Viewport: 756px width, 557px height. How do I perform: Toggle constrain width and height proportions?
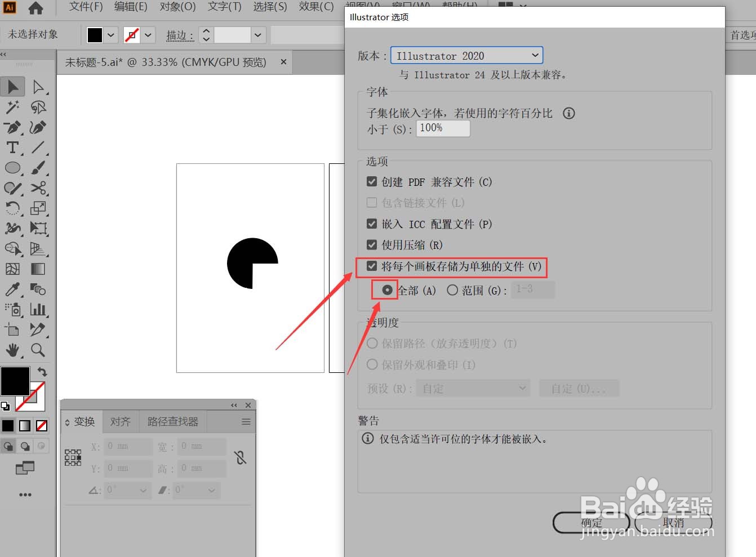(241, 457)
